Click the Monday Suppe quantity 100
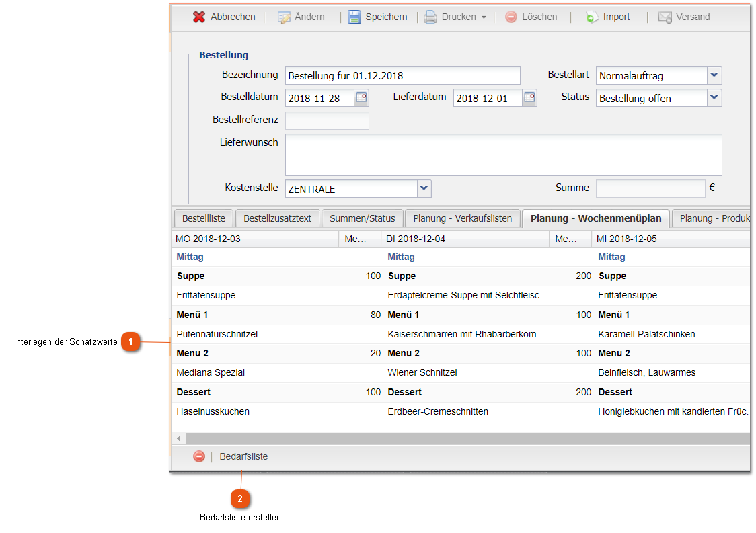Viewport: 756px width, 533px height. pos(373,276)
